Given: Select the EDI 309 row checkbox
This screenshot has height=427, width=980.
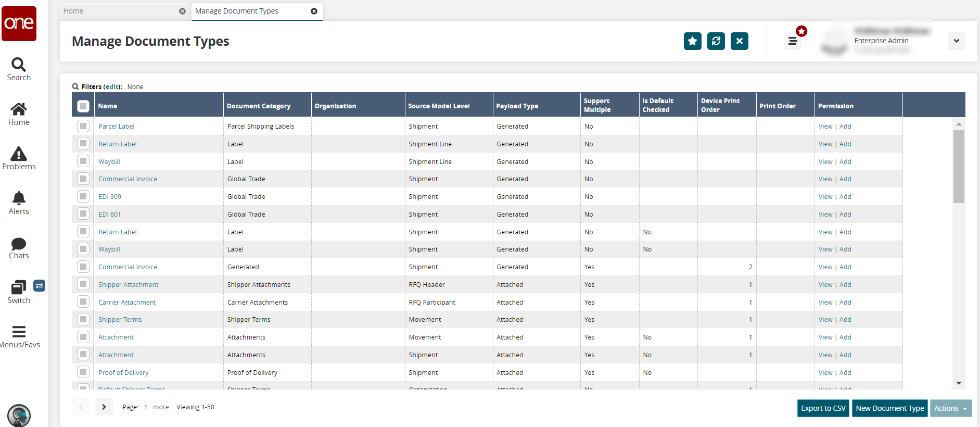Looking at the screenshot, I should click(x=83, y=196).
